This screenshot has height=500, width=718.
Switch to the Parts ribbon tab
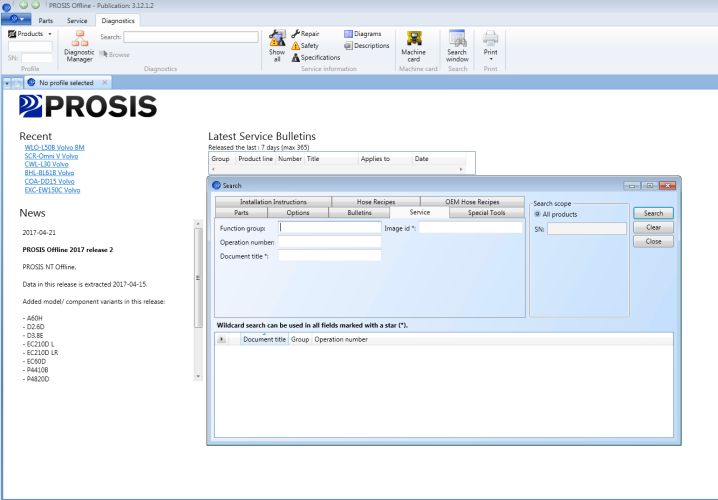coord(46,21)
